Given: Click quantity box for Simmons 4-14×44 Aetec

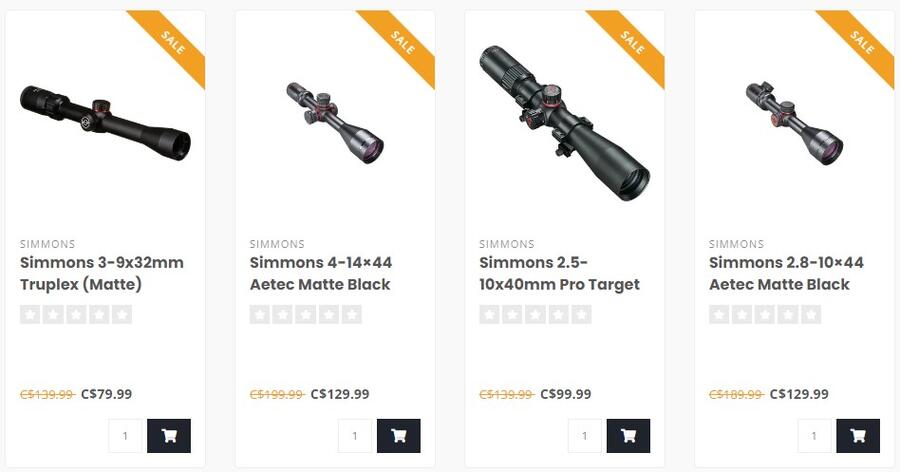Looking at the screenshot, I should pos(355,436).
